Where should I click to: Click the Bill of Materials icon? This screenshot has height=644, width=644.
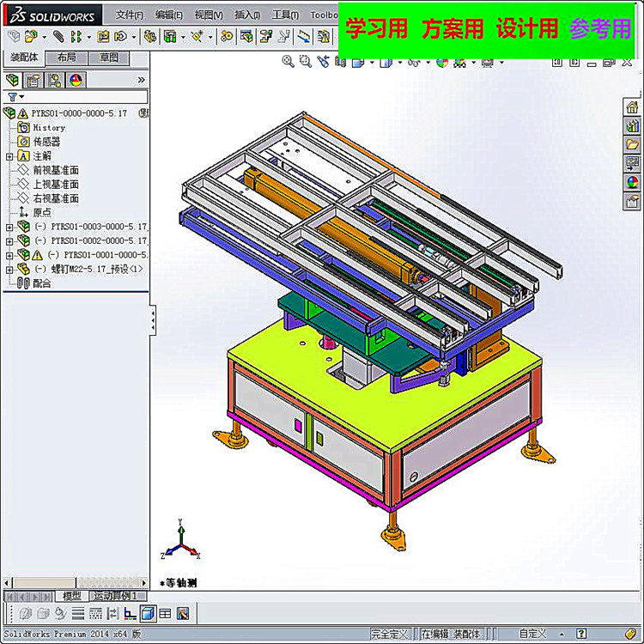click(x=246, y=37)
